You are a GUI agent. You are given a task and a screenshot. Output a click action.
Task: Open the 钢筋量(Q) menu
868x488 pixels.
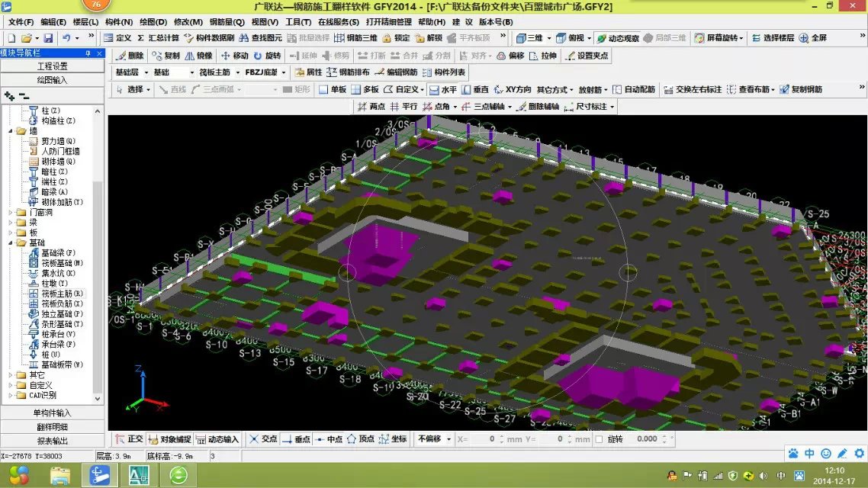coord(227,22)
